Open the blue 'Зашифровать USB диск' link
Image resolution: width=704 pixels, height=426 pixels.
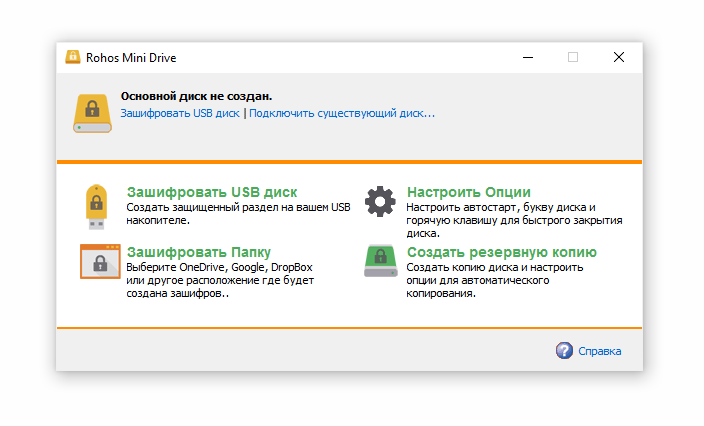[180, 113]
